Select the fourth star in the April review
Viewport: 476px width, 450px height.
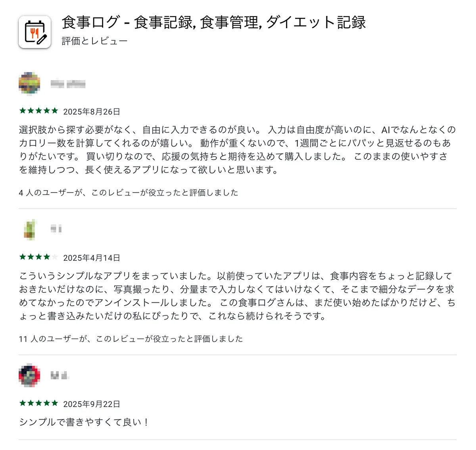point(46,258)
